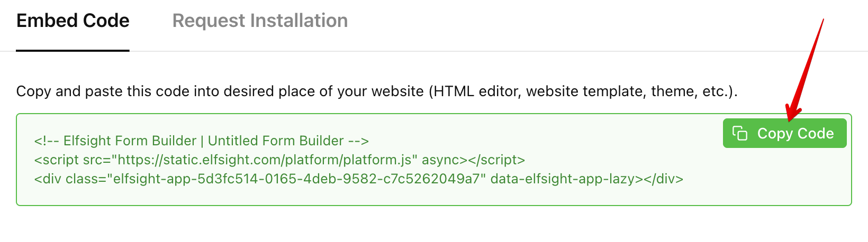The image size is (868, 242).
Task: Click inside the green embed code box
Action: coord(433,160)
